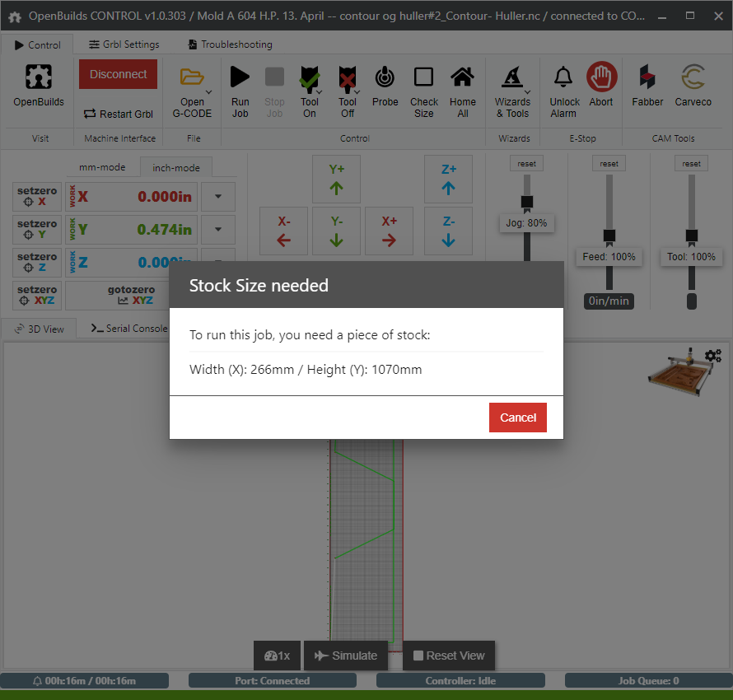Viewport: 733px width, 700px height.
Task: Open the Wizards & Tools dropdown
Action: (x=528, y=91)
